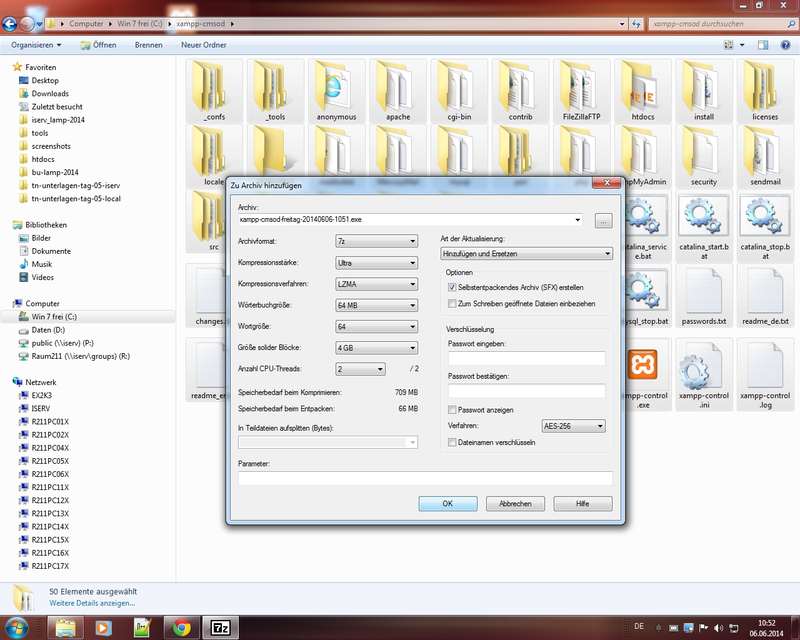Disable the self-extracting SFX archive checkbox
This screenshot has width=800, height=640.
[453, 287]
